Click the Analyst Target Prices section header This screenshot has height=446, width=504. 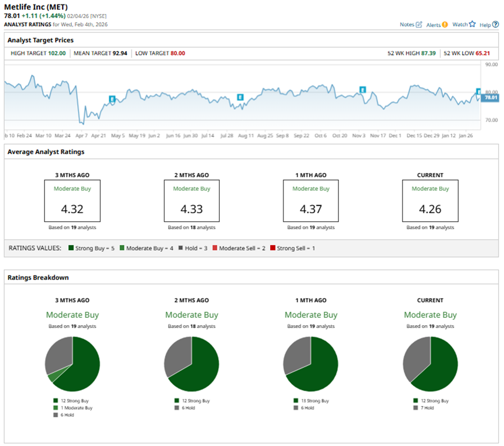(41, 40)
